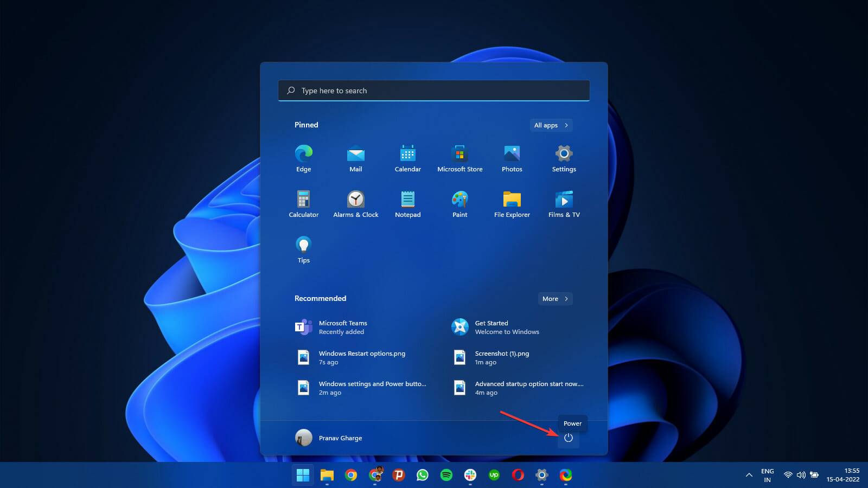The image size is (868, 488).
Task: Open Slack from the taskbar
Action: click(x=470, y=476)
